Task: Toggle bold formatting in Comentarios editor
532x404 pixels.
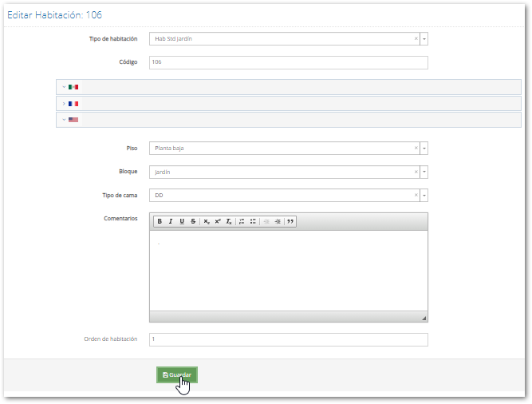Action: pos(160,221)
